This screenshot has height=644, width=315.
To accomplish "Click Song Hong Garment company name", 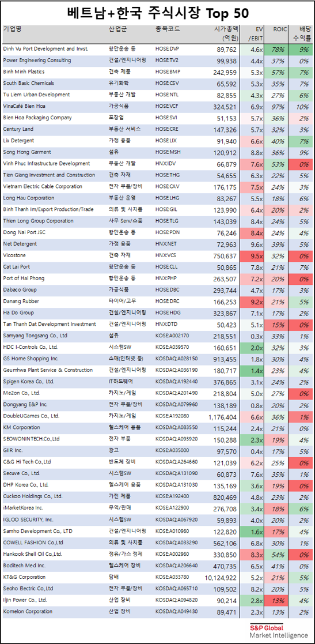I will tap(27, 152).
